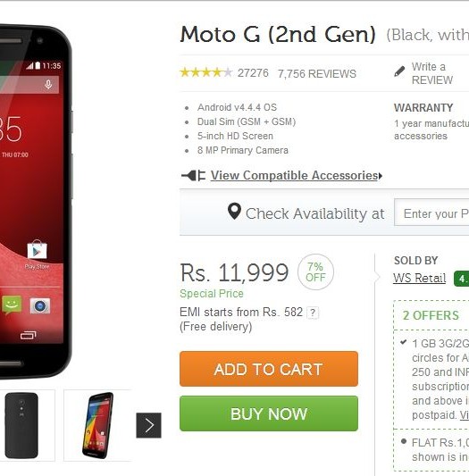This screenshot has height=476, width=469.
Task: Click the location pin icon
Action: pyautogui.click(x=234, y=212)
